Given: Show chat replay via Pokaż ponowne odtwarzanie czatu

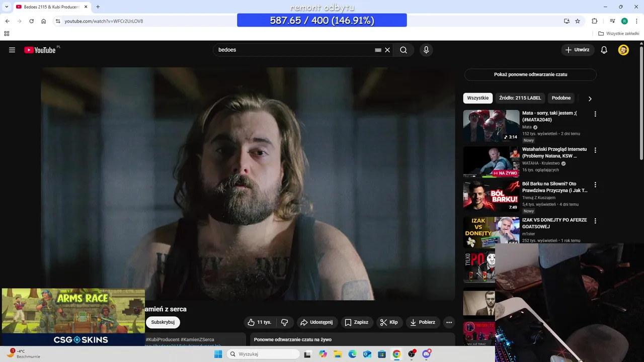Looking at the screenshot, I should 530,74.
